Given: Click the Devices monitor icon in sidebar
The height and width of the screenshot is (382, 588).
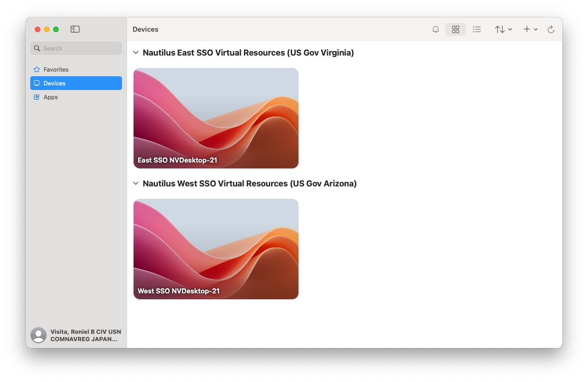Looking at the screenshot, I should 37,83.
